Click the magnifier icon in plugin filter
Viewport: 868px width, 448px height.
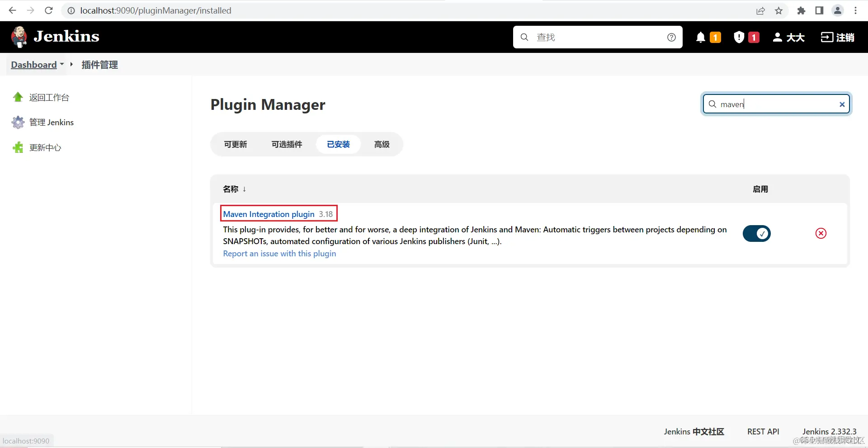(x=712, y=104)
